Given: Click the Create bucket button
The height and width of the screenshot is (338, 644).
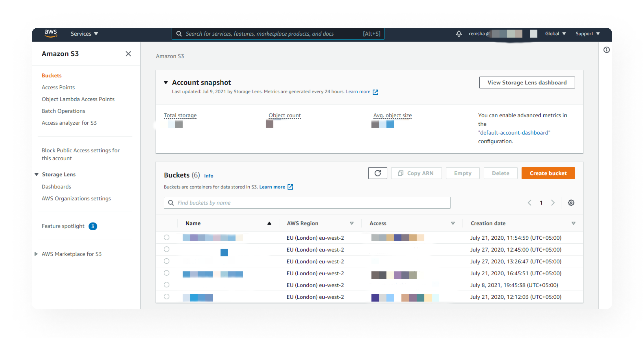Looking at the screenshot, I should pyautogui.click(x=548, y=173).
